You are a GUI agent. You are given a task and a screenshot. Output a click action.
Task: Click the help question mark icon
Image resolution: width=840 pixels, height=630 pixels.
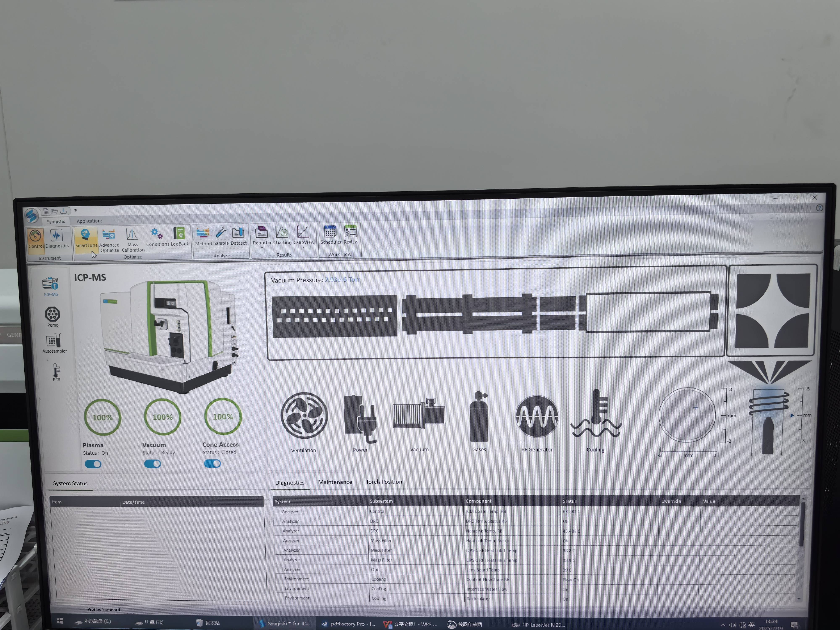tap(819, 208)
